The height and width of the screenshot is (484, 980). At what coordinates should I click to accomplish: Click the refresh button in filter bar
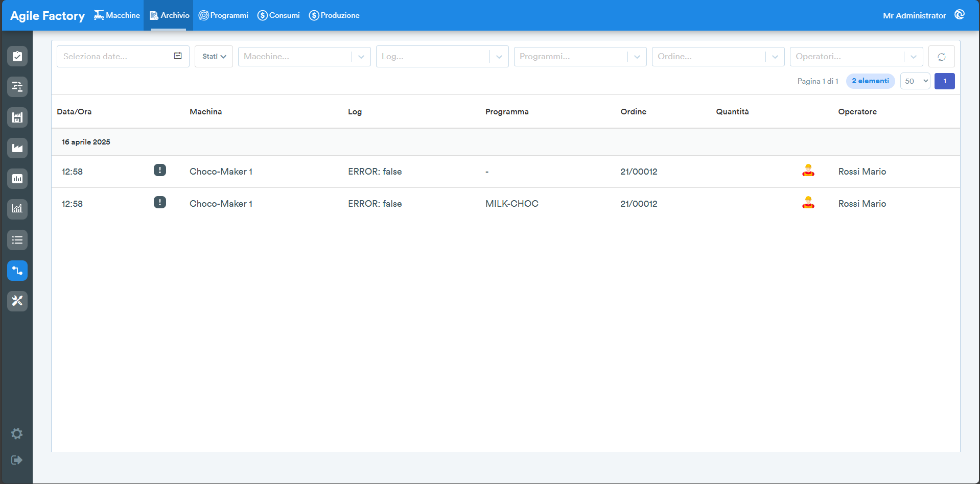942,57
